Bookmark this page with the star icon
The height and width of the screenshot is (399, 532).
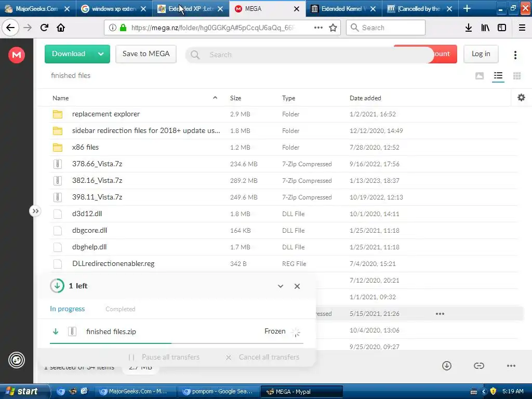click(x=333, y=28)
